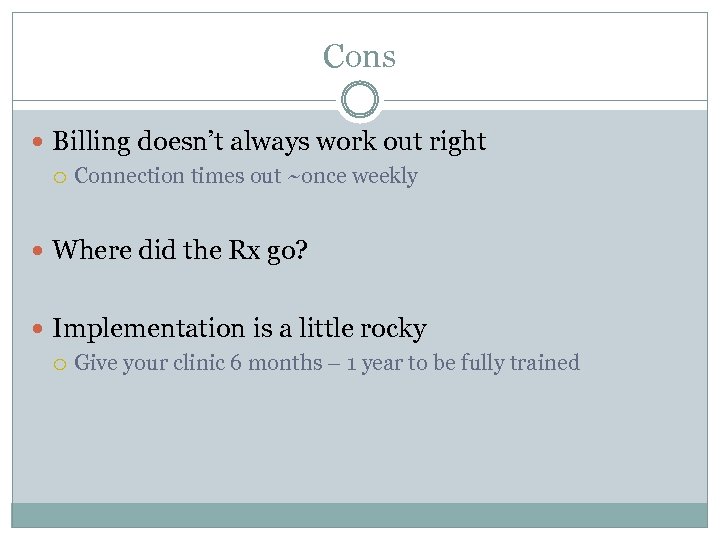720x540 pixels.
Task: Click the "Cons" slide title
Action: tap(359, 57)
